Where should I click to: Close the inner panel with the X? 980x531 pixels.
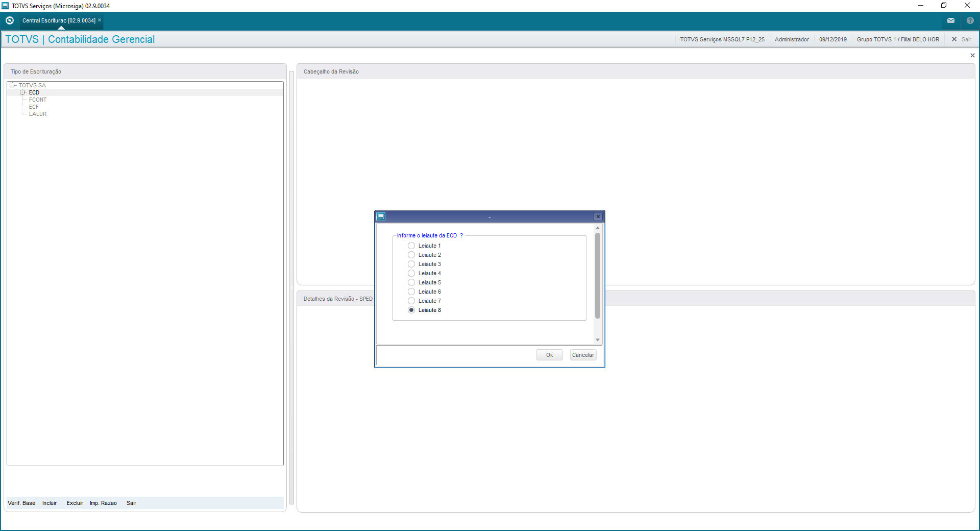[972, 55]
